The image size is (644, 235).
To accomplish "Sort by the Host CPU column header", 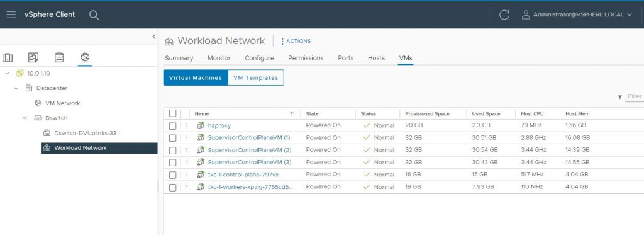I will coord(532,113).
